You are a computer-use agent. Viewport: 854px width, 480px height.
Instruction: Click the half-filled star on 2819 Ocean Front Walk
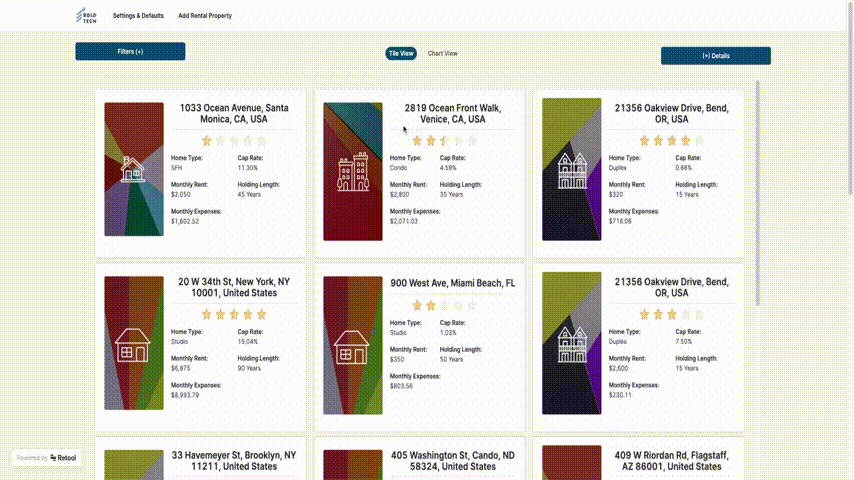pos(444,141)
